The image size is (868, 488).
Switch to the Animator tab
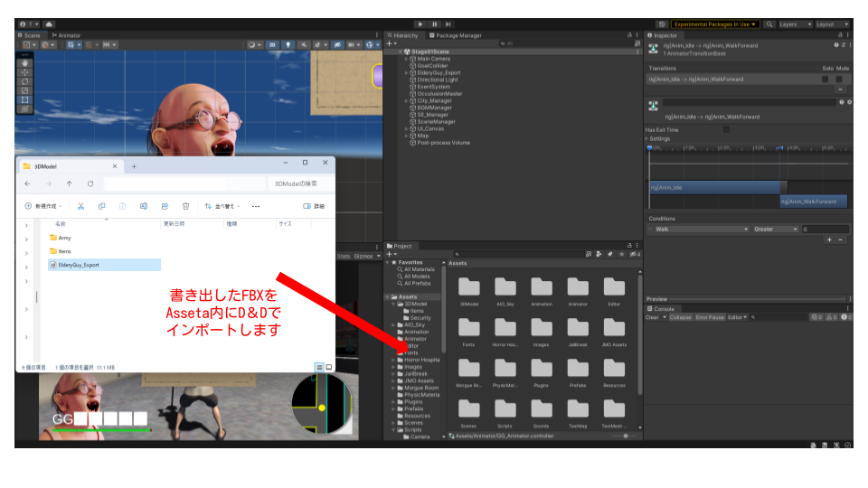[x=69, y=35]
